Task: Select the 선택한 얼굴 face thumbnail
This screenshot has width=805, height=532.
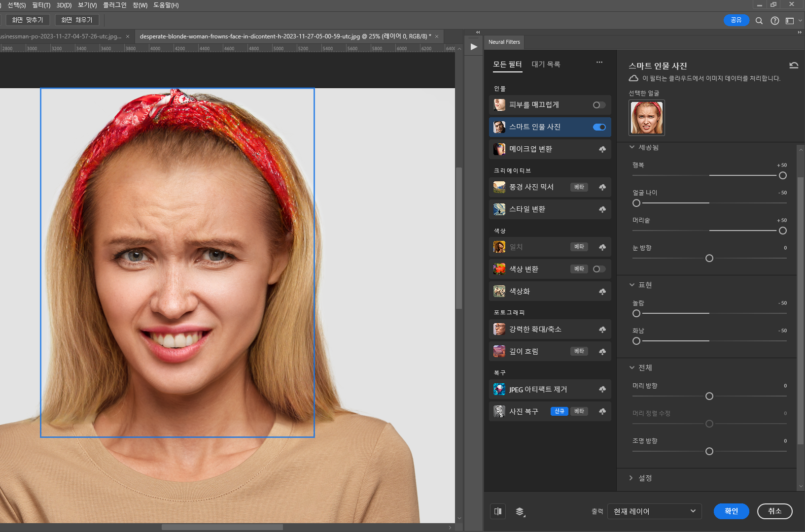Action: coord(647,118)
